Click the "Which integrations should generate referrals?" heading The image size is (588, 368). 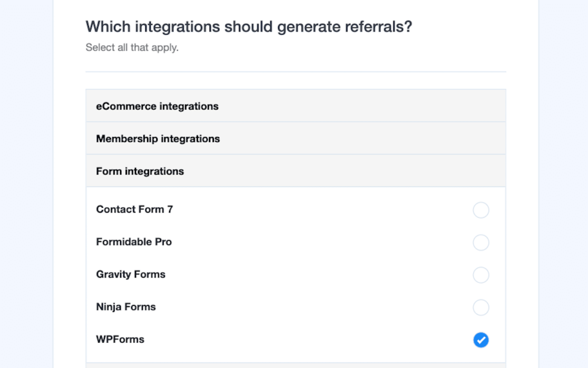coord(249,27)
